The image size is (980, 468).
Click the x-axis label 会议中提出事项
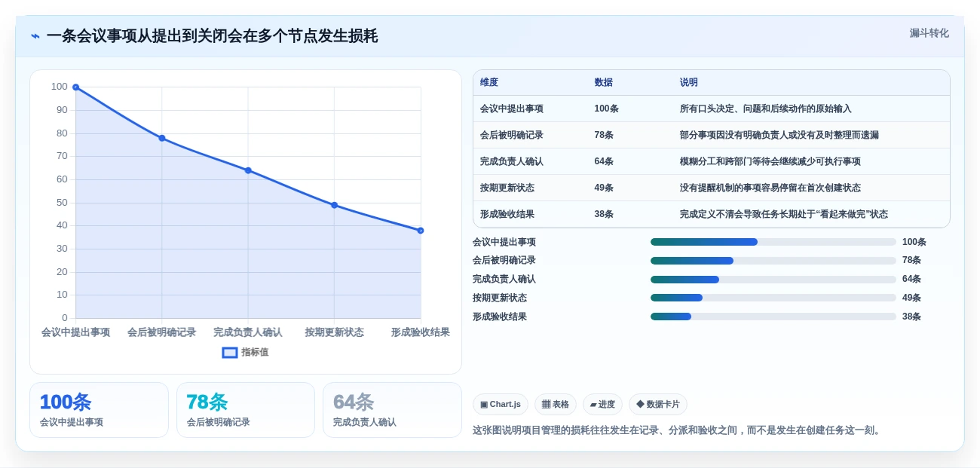[x=75, y=332]
